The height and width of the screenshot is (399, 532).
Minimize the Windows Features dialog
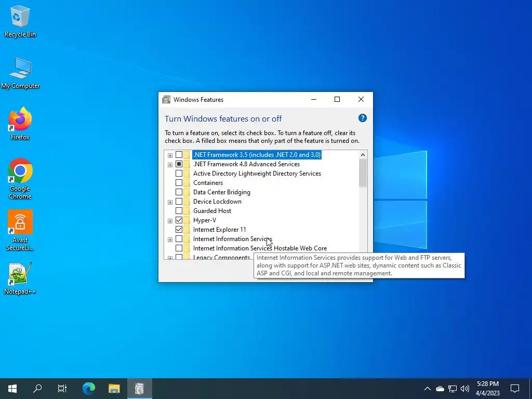(x=314, y=99)
